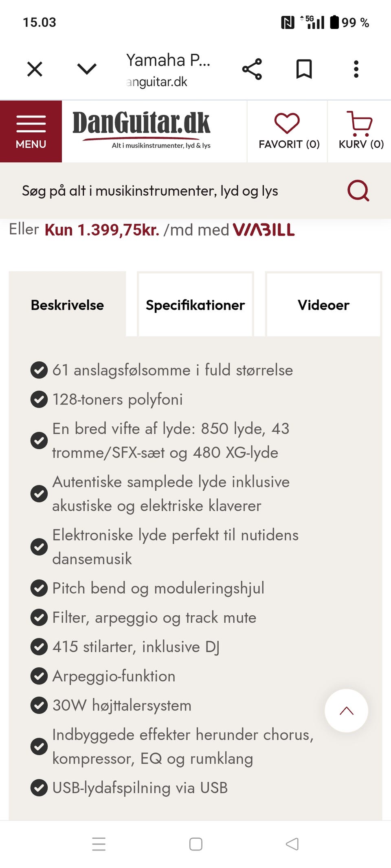Open the browser three-dot overflow menu

click(x=356, y=68)
